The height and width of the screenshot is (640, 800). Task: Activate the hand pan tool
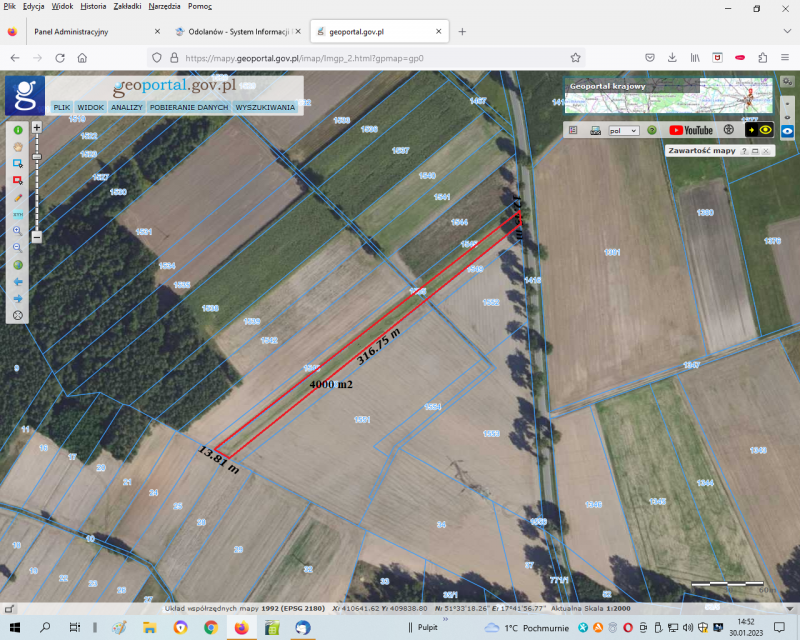pyautogui.click(x=18, y=146)
